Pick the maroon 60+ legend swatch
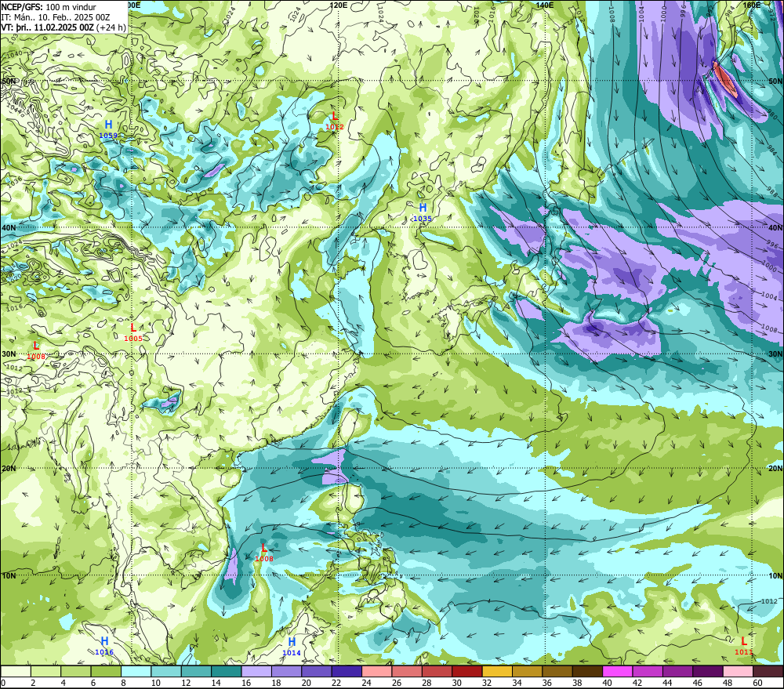 pyautogui.click(x=768, y=671)
